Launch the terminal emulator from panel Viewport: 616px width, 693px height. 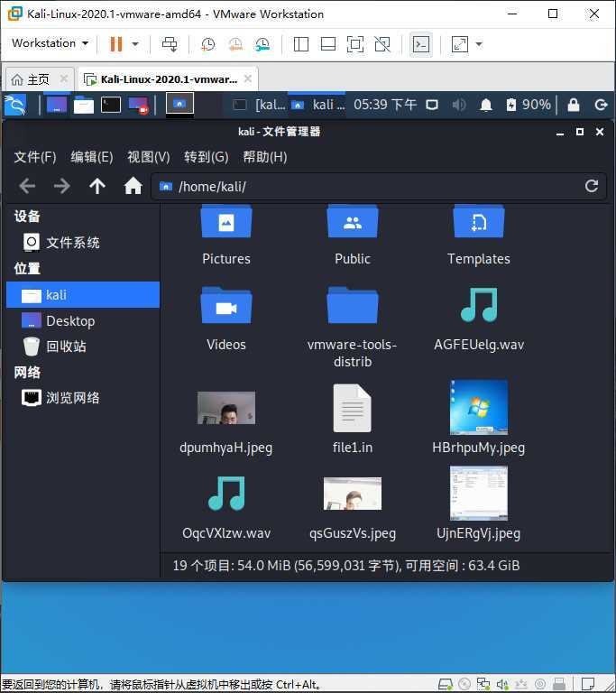pos(111,105)
